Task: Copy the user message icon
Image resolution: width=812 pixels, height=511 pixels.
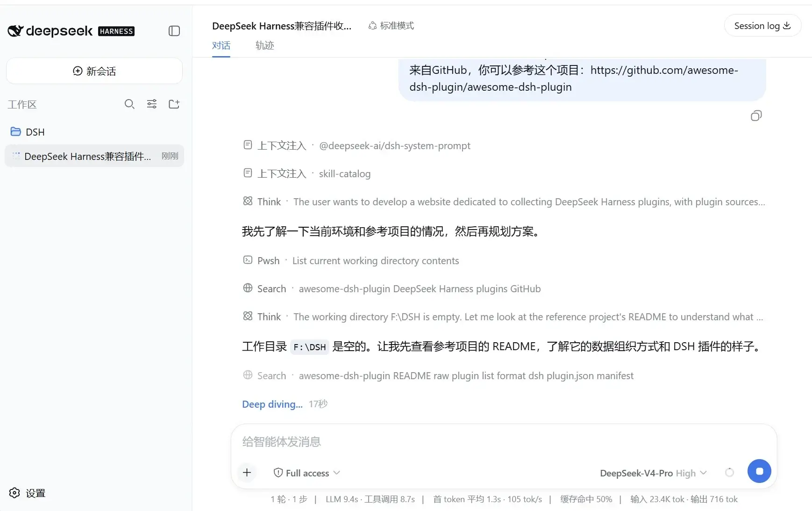Action: 756,115
